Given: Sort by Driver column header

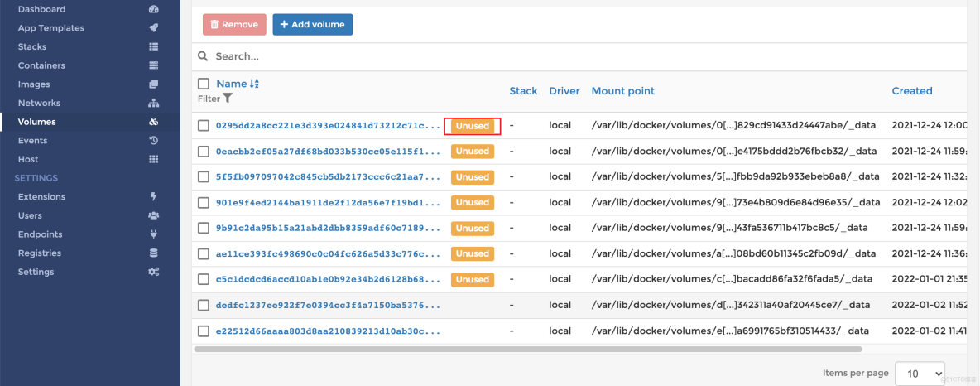Looking at the screenshot, I should click(564, 91).
